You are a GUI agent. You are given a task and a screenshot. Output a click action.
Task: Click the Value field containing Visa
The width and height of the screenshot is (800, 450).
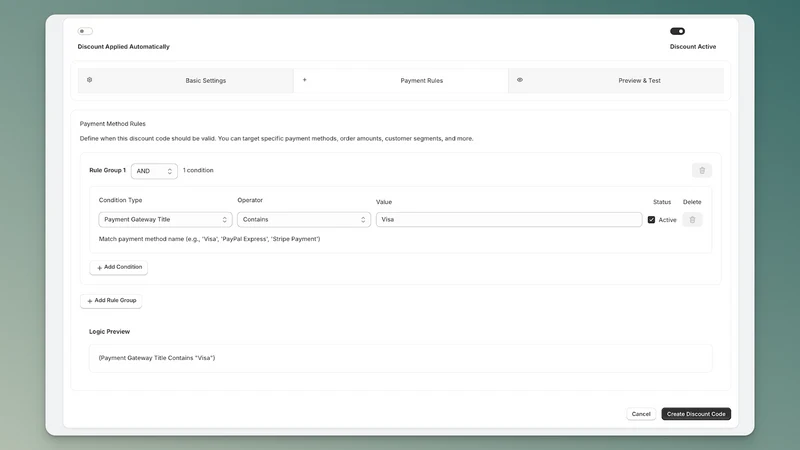coord(509,219)
